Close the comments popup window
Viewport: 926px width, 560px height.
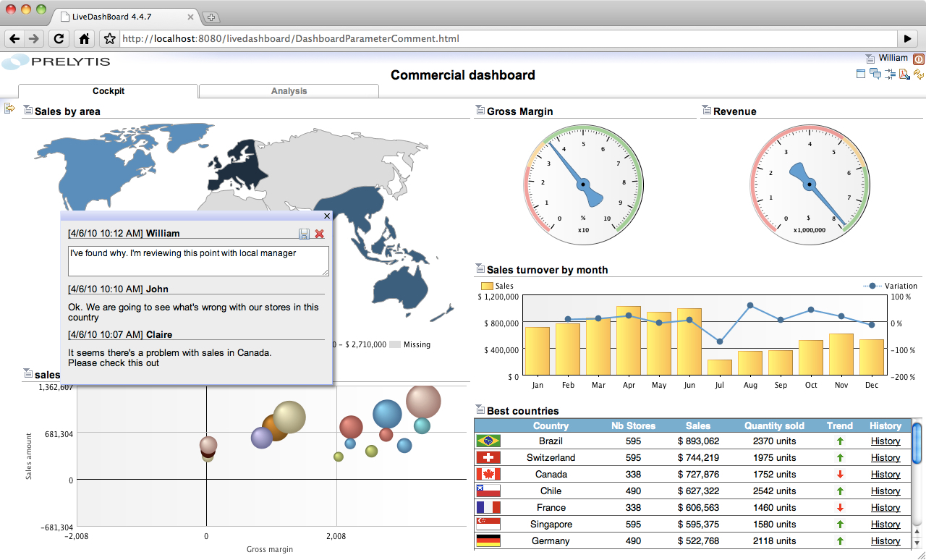(327, 216)
